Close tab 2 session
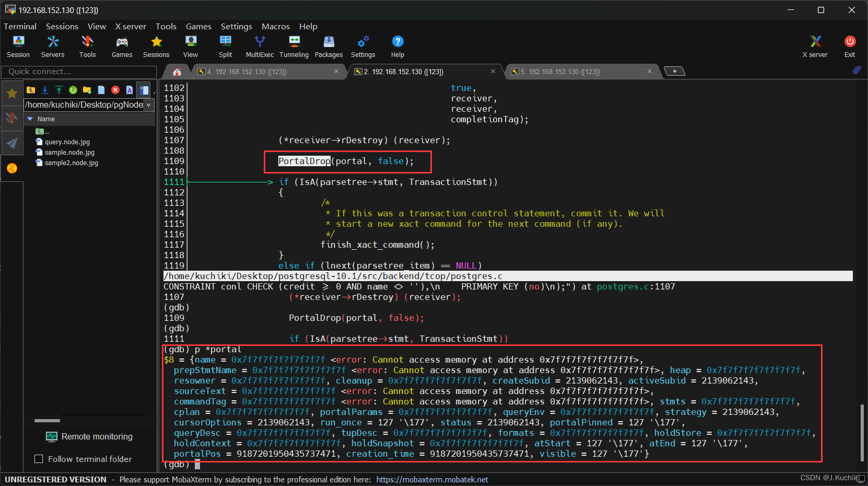The height and width of the screenshot is (486, 868). click(x=493, y=71)
